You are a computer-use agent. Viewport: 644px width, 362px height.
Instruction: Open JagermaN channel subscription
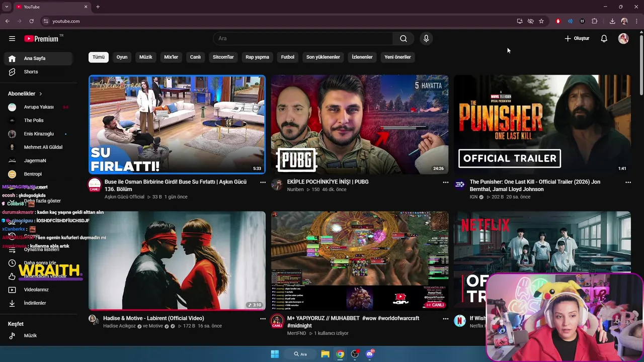38,161
